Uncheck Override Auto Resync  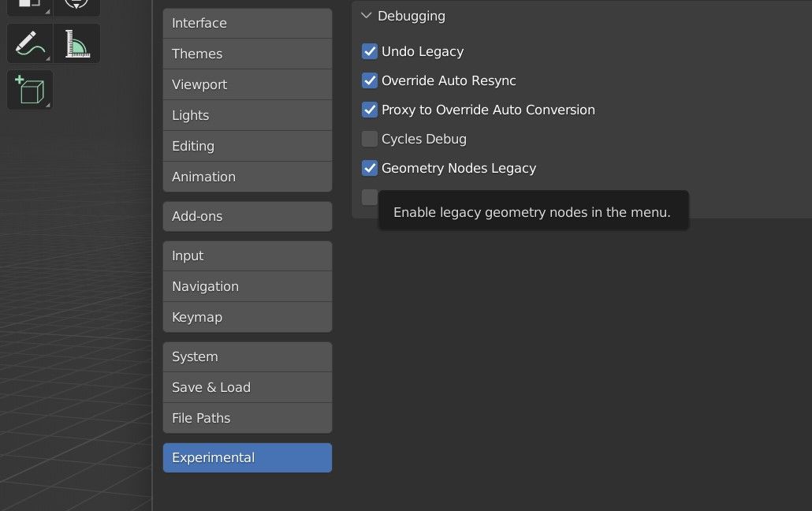[x=370, y=80]
